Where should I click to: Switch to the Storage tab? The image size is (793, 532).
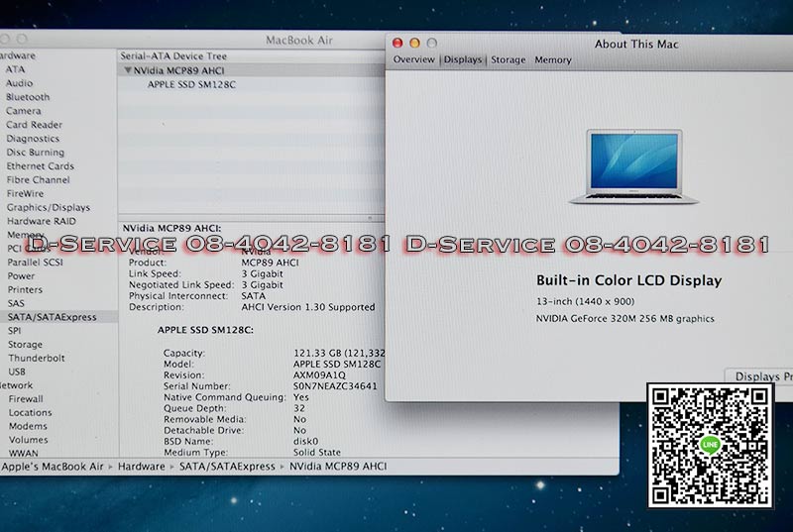coord(509,59)
